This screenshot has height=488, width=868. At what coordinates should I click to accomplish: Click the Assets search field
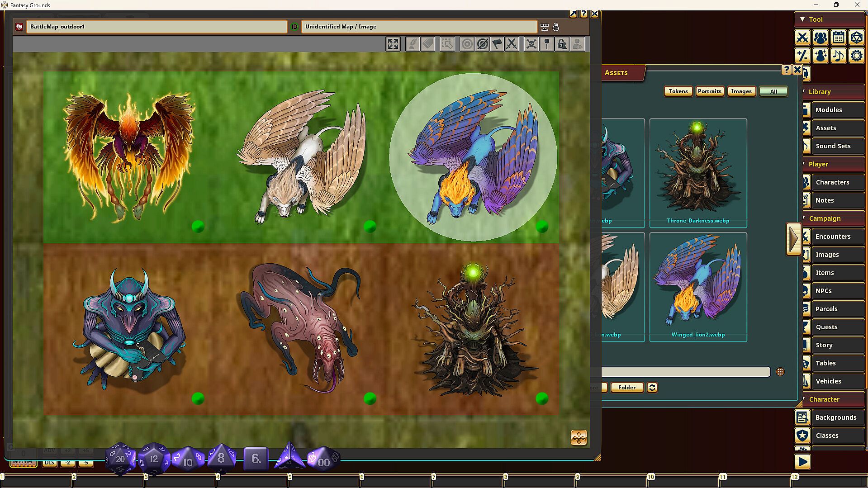685,372
